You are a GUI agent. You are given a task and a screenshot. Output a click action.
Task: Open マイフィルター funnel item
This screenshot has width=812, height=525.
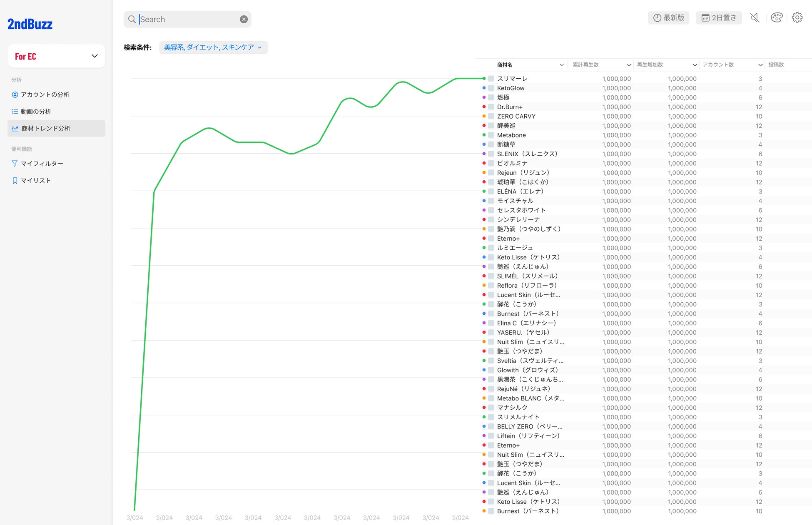point(37,164)
